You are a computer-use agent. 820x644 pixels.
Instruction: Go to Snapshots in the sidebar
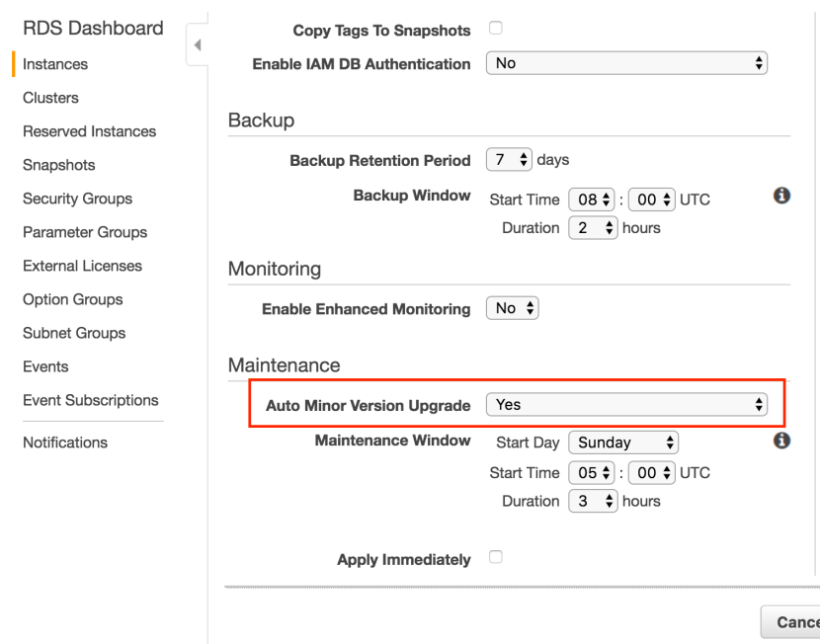click(x=58, y=165)
